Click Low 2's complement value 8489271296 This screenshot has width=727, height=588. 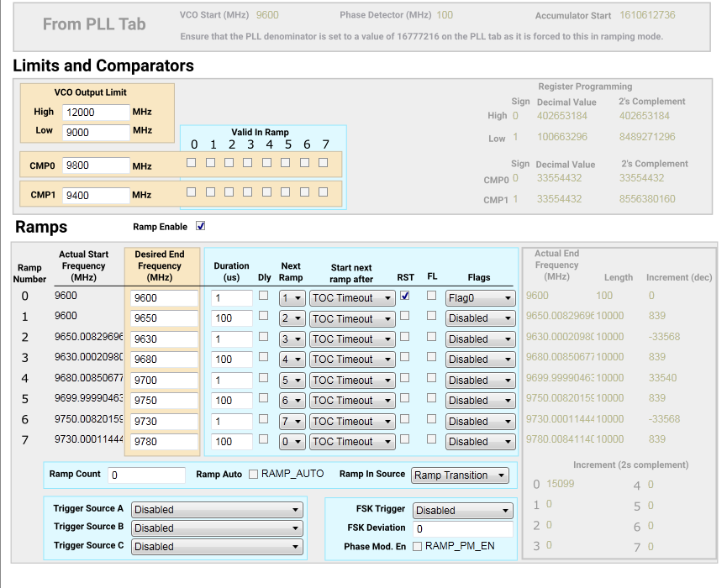coord(647,137)
